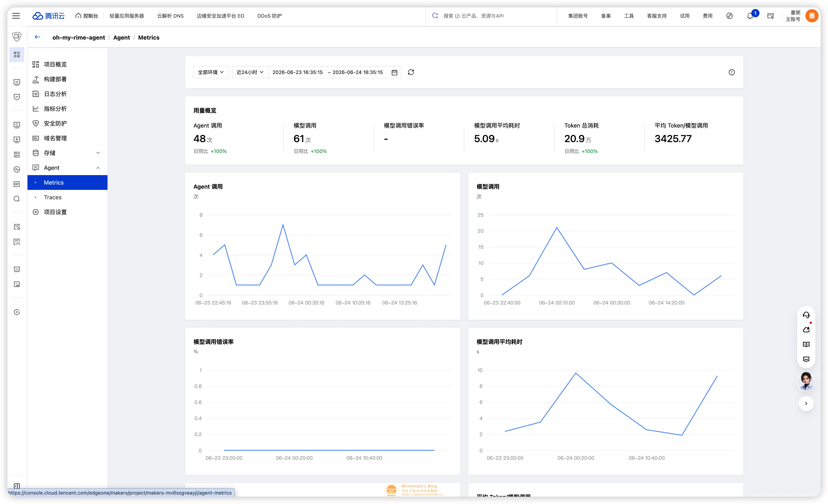Screen dimensions: 828x504
Task: Open 云解析 DNS in top navigation
Action: click(170, 16)
